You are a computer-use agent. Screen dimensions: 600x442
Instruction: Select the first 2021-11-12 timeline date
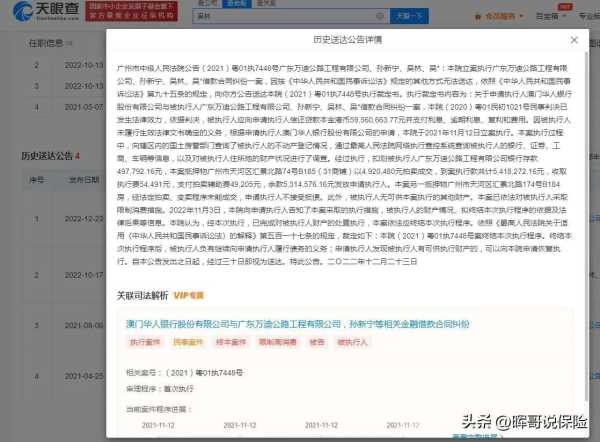[x=158, y=425]
